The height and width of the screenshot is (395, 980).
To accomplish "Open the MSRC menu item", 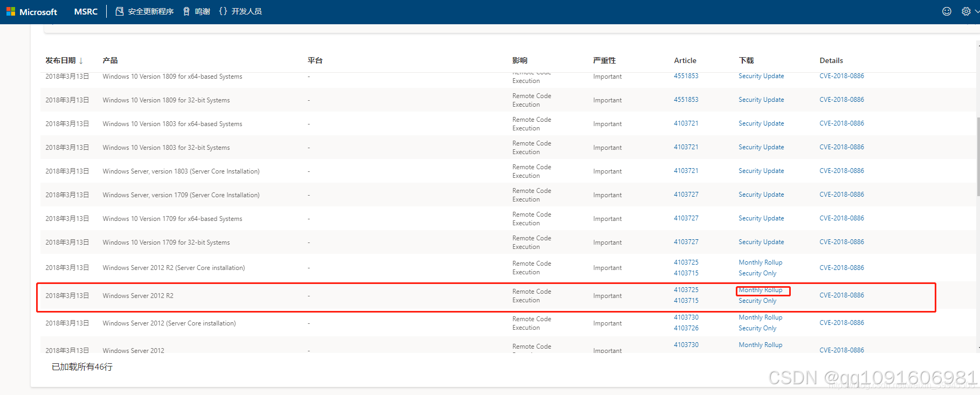I will click(86, 11).
